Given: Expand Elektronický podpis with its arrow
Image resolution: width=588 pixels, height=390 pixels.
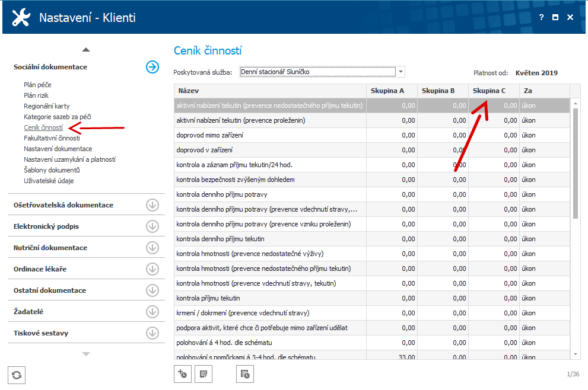Looking at the screenshot, I should (152, 226).
